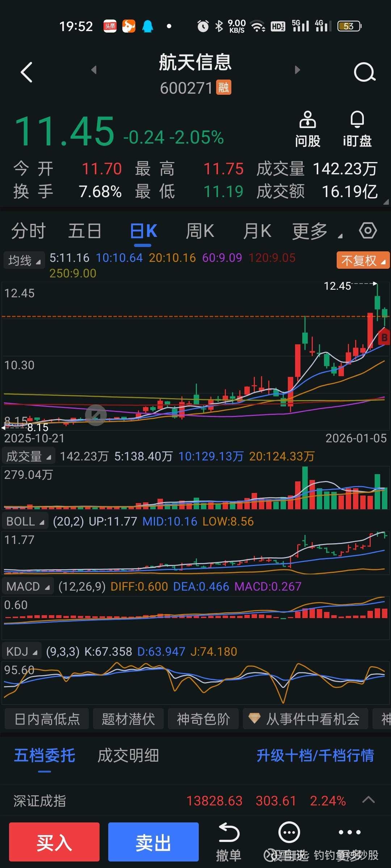Tap the red 买入 buy button
The width and height of the screenshot is (391, 868).
pyautogui.click(x=54, y=842)
